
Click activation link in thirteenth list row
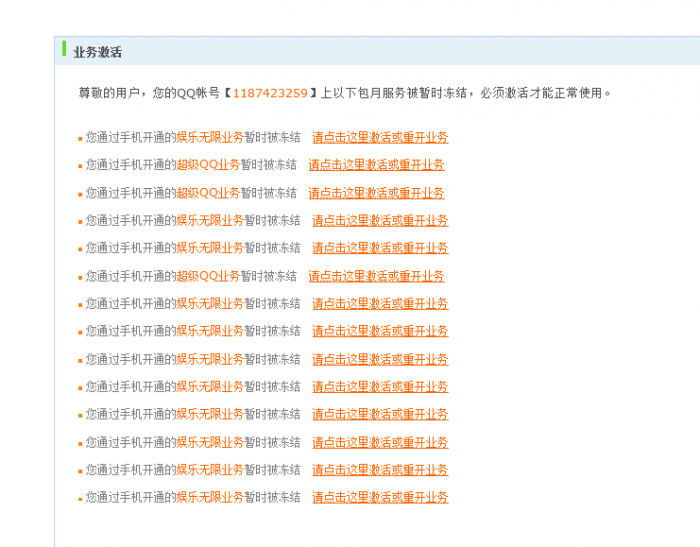click(x=380, y=470)
